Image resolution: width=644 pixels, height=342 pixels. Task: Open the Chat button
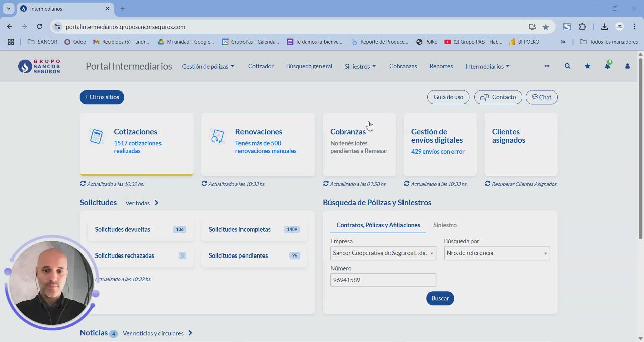click(542, 97)
